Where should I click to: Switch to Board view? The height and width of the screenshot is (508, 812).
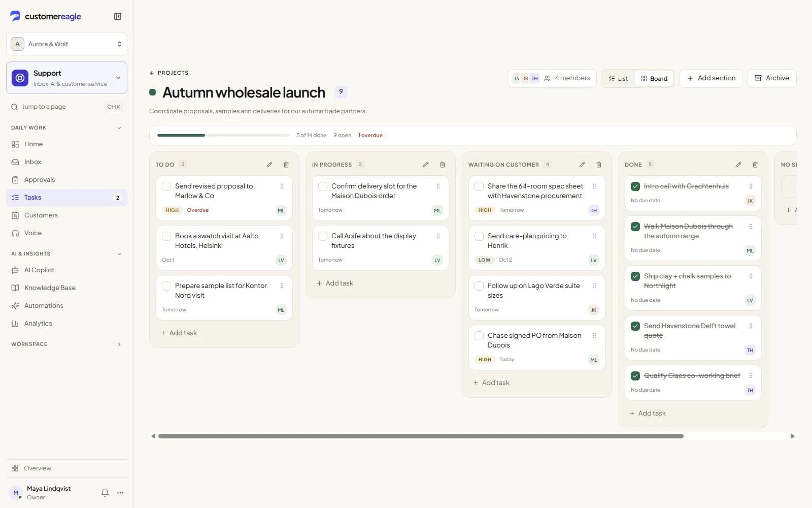tap(654, 79)
